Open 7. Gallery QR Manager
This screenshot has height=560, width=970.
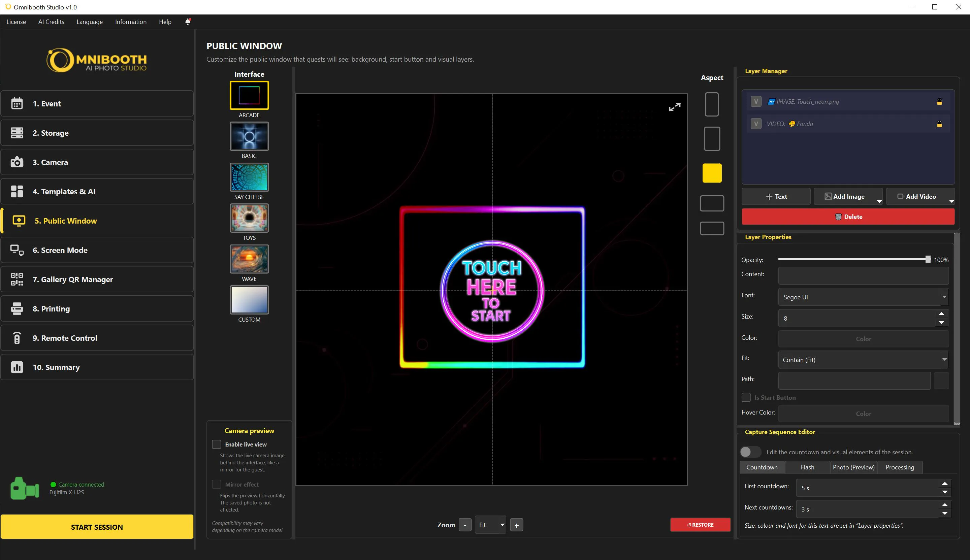tap(97, 279)
